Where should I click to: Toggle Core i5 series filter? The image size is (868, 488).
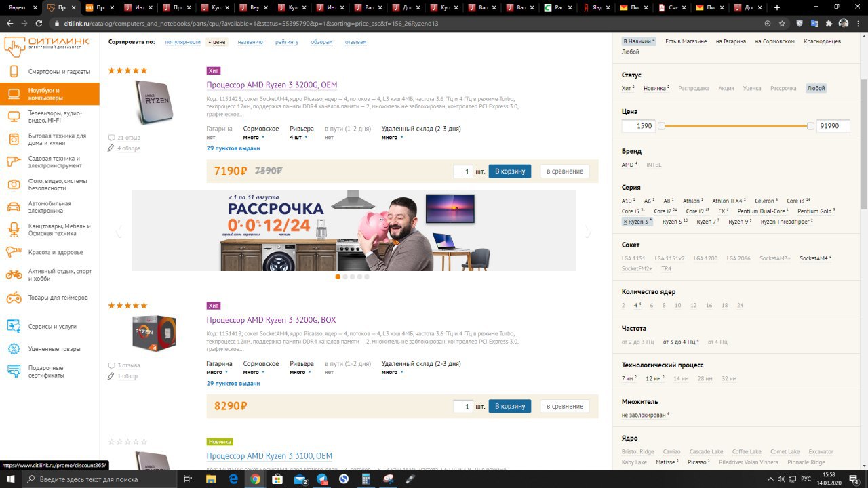(633, 211)
